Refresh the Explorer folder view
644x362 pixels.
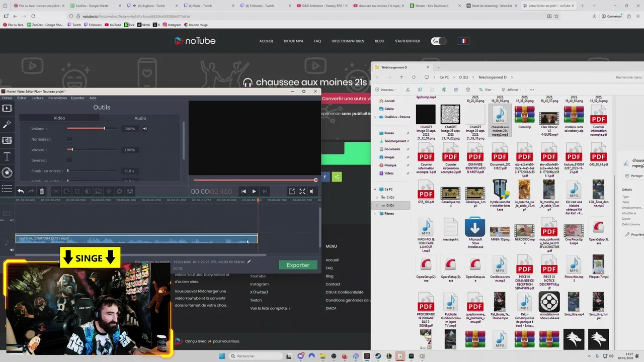click(x=414, y=77)
